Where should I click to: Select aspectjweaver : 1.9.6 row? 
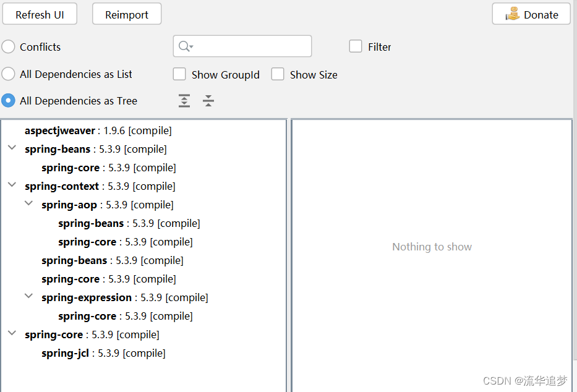(98, 130)
